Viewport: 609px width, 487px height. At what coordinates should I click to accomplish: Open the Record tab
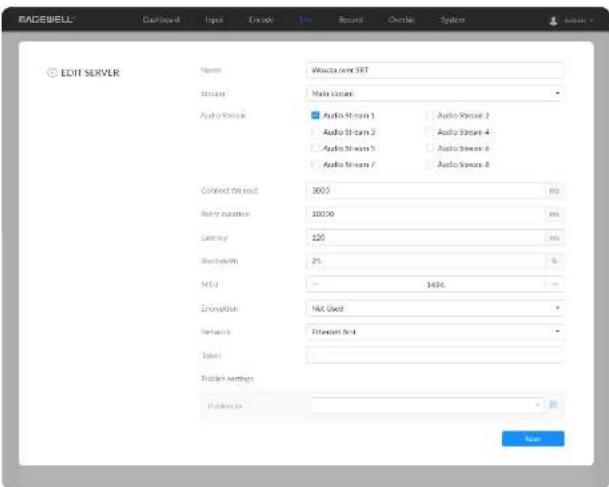tap(351, 19)
